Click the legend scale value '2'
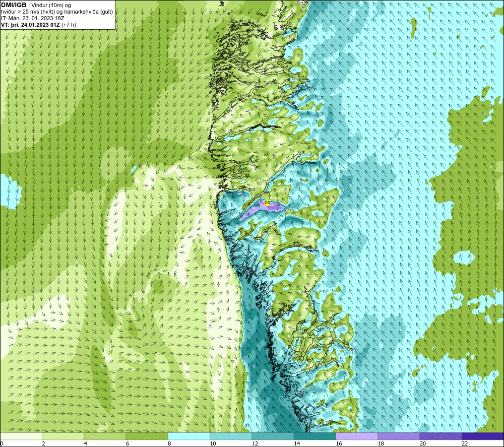Viewport: 504px width, 447px height. coord(43,443)
